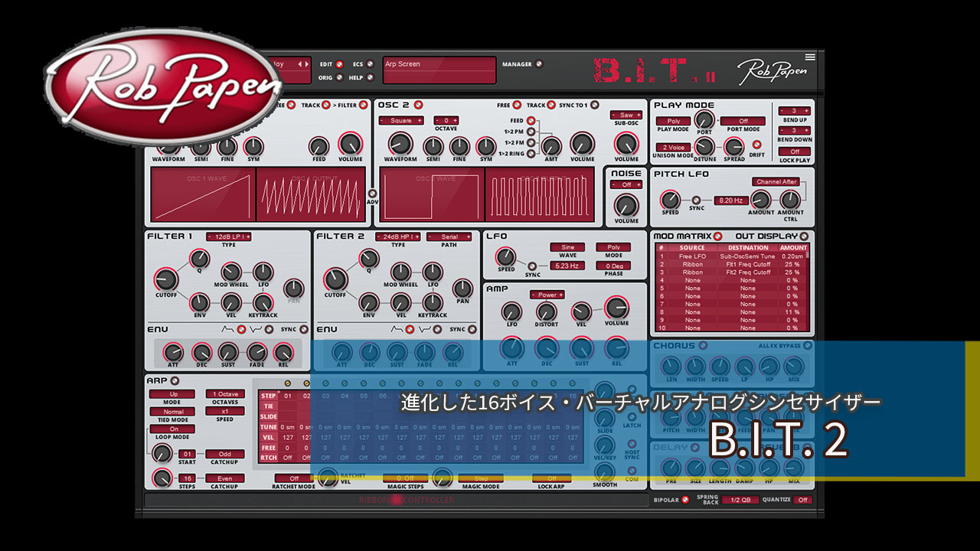Toggle Bipolar for the ribbon controller
980x551 pixels.
click(685, 500)
